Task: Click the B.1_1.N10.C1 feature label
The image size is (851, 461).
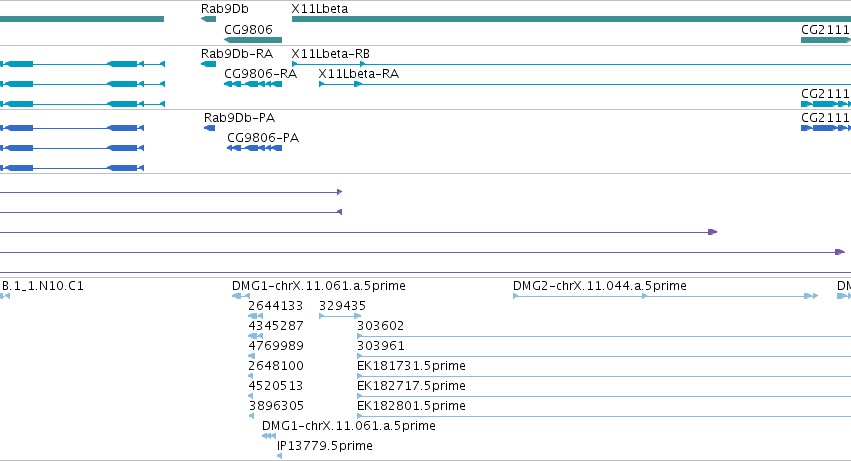Action: tap(43, 286)
